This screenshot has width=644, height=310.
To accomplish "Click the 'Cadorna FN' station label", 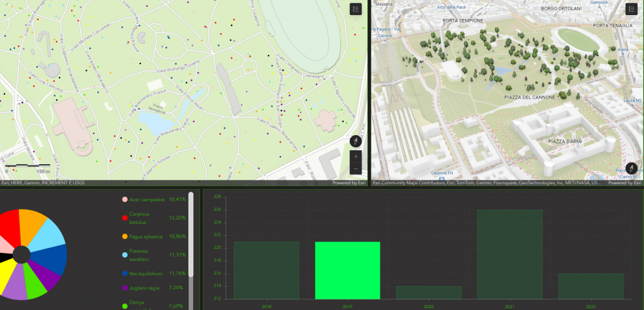I will [441, 173].
